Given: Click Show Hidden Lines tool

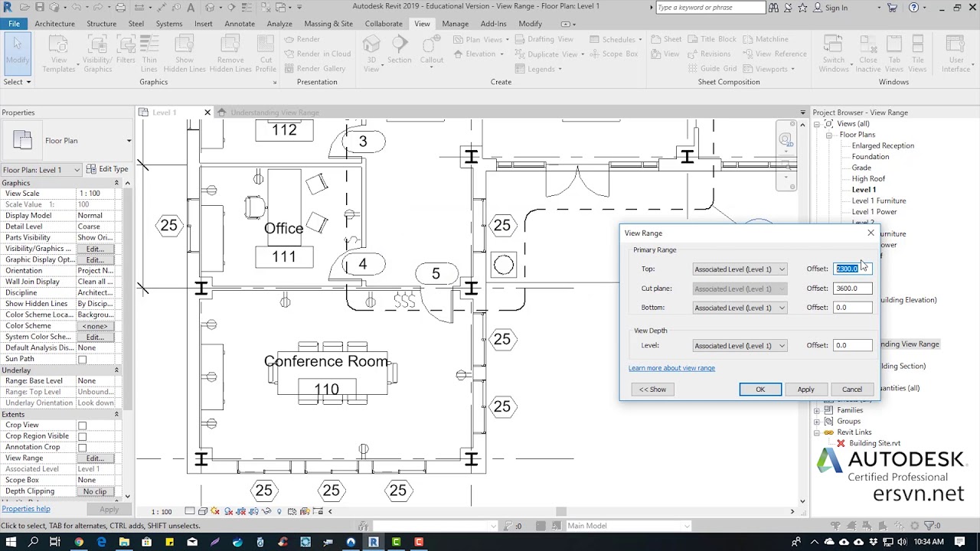Looking at the screenshot, I should tap(185, 54).
